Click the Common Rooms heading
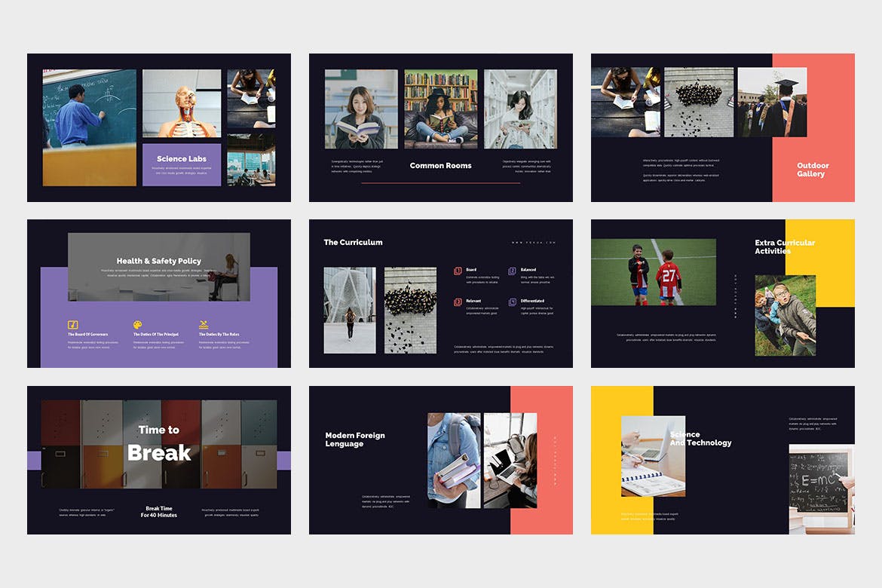The height and width of the screenshot is (588, 882). [440, 166]
